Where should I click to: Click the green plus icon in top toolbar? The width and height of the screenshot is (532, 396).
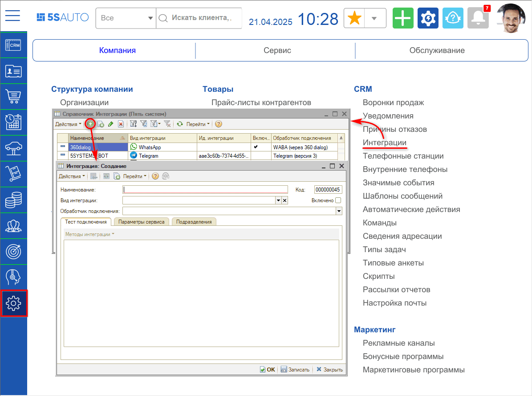[x=403, y=18]
